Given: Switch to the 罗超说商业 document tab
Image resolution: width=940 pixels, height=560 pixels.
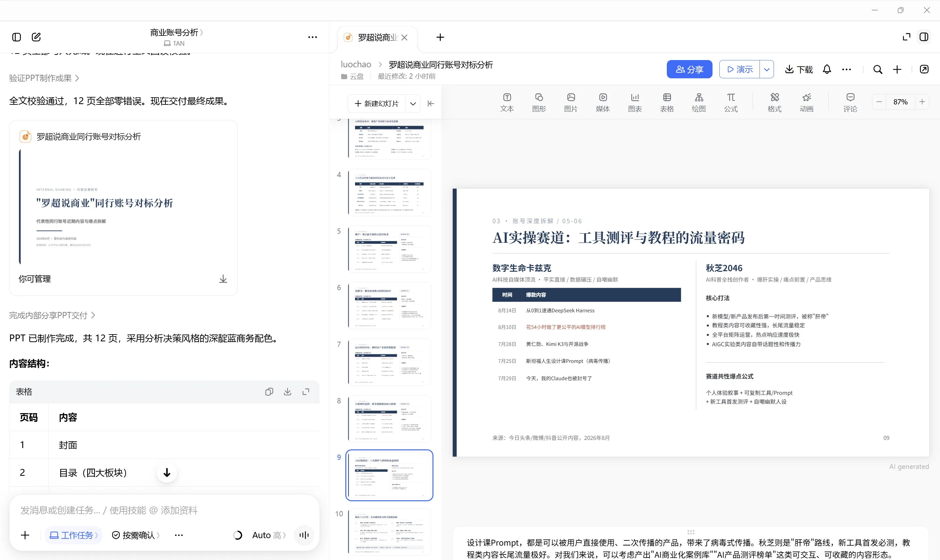Looking at the screenshot, I should point(377,37).
